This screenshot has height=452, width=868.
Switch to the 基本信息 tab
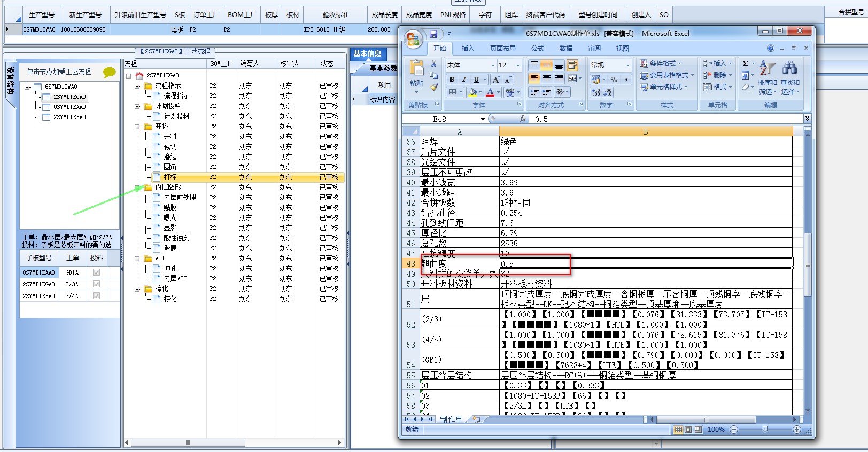(x=367, y=53)
